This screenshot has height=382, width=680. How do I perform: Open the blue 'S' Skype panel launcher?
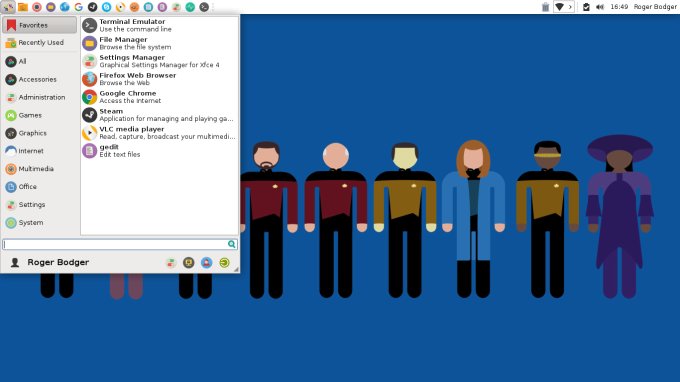[x=106, y=7]
